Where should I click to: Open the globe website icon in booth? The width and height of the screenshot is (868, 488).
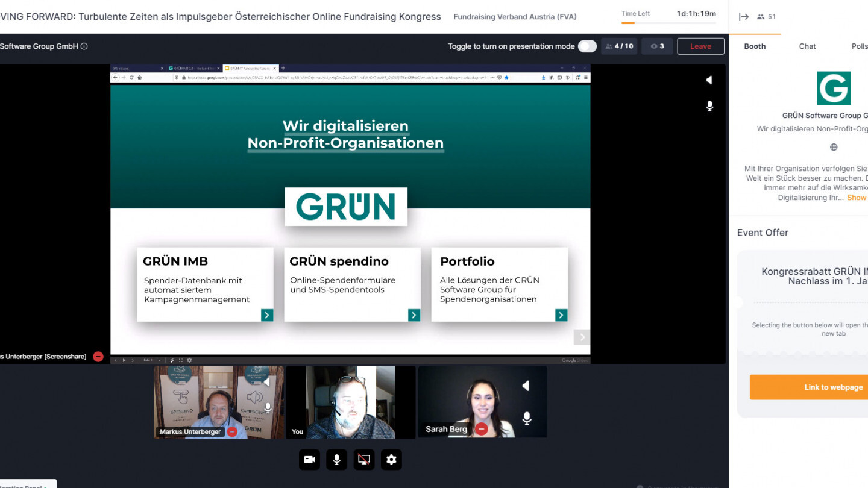[834, 147]
